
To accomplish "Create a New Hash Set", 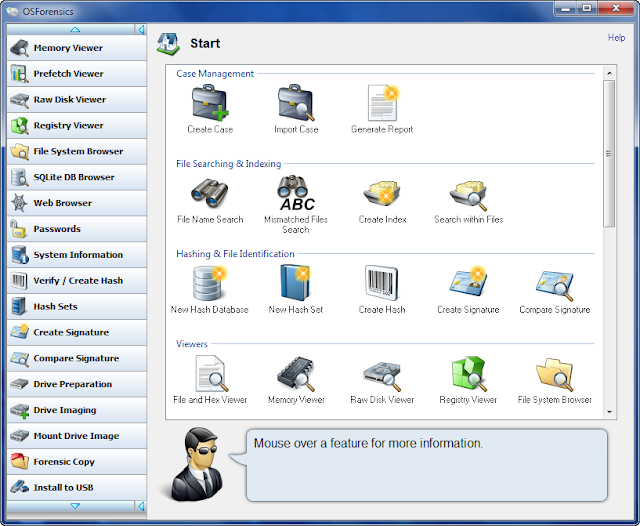I will 296,290.
